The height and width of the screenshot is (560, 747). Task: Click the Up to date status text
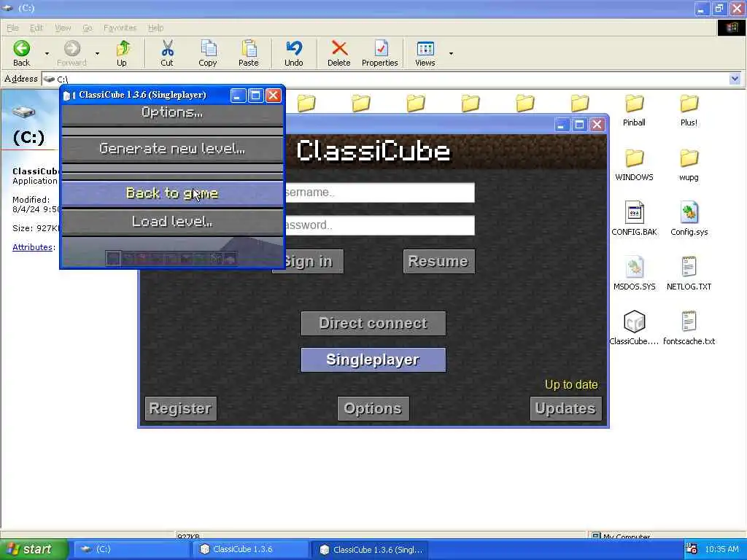[x=571, y=385]
